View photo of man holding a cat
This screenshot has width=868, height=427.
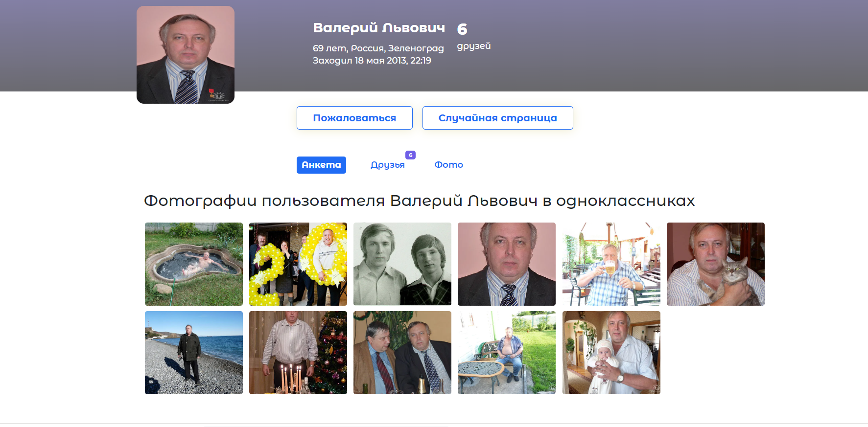[716, 264]
